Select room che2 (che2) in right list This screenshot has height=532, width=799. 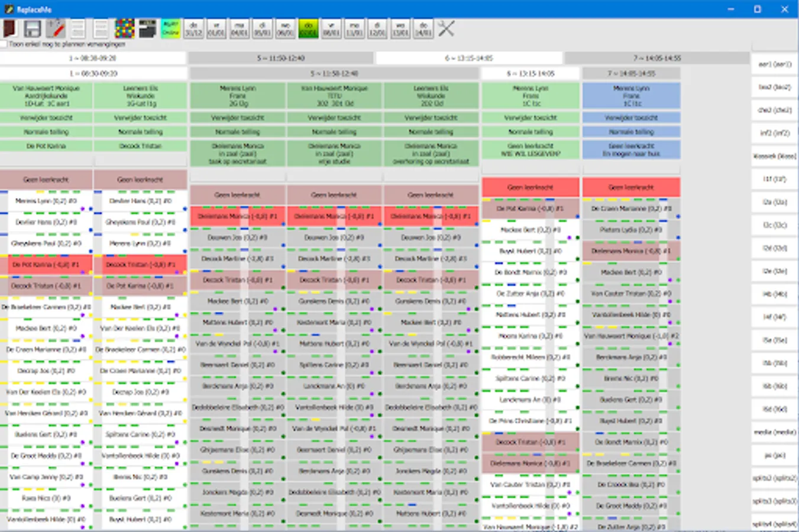click(x=775, y=110)
